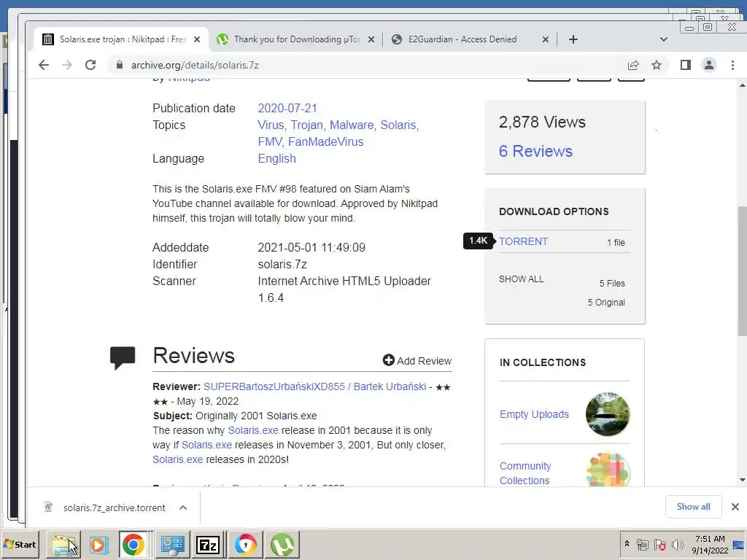Screen dimensions: 747x560
Task: Click the forward navigation arrow
Action: (x=67, y=65)
